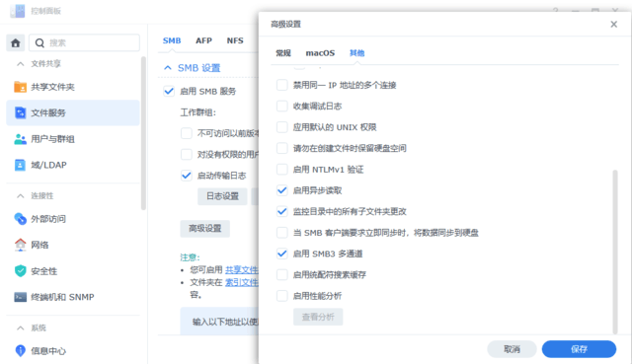Click the 搜索 input field

84,42
